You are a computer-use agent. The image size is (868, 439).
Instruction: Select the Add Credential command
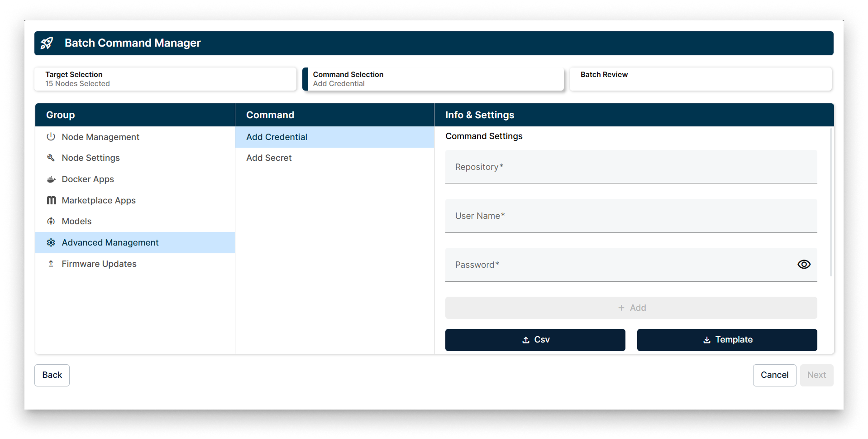click(277, 137)
